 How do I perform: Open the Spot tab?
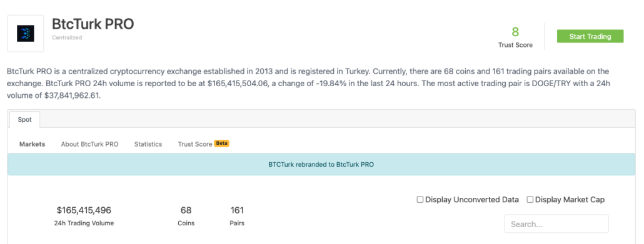(x=24, y=120)
